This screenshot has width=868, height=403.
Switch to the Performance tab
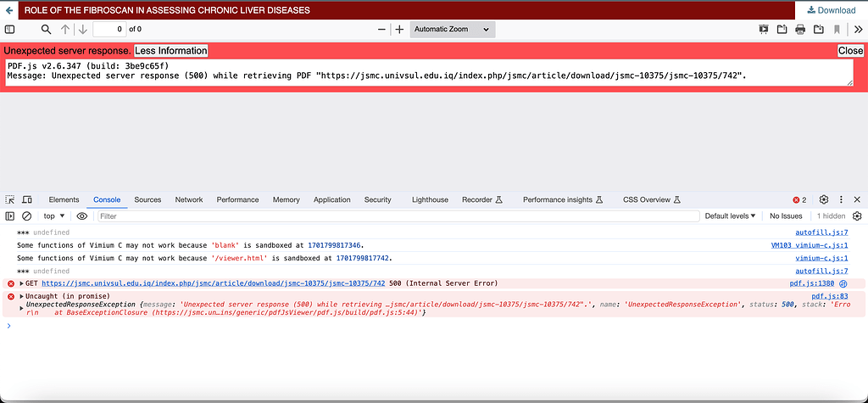237,199
